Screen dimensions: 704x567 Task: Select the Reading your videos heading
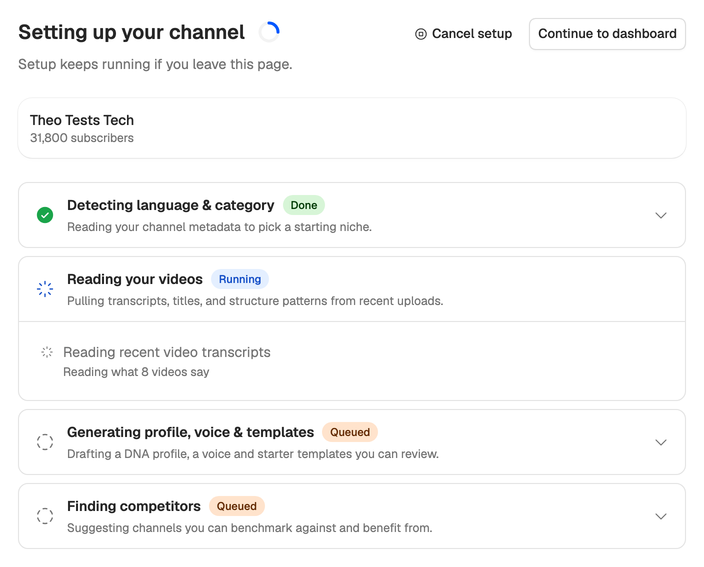(x=135, y=279)
